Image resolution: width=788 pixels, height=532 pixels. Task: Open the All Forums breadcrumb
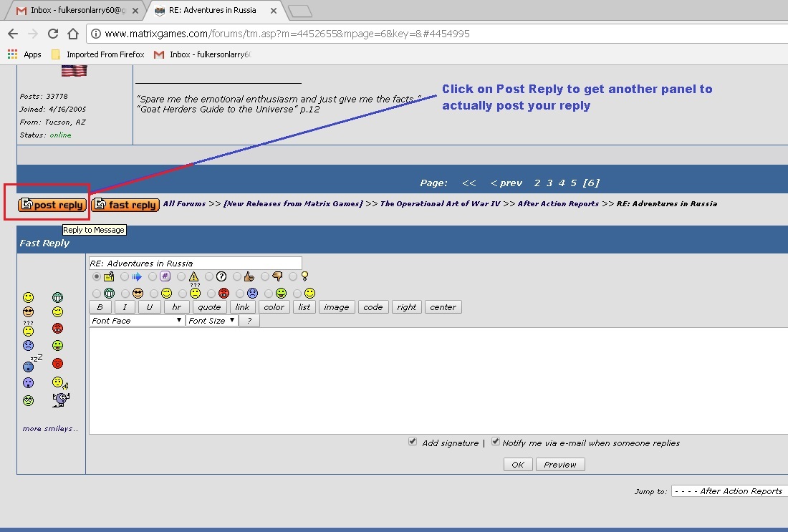(184, 203)
